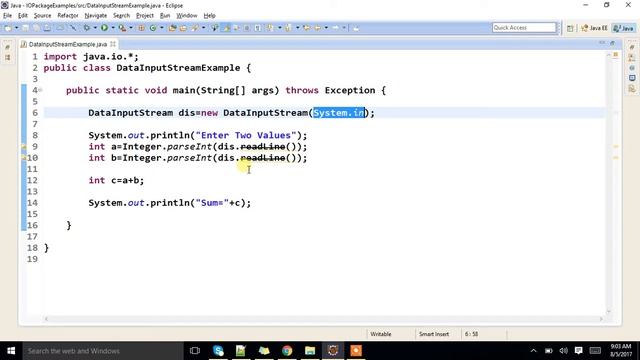This screenshot has width=640, height=360.
Task: Expand the Search dropdown arrow
Action: pyautogui.click(x=203, y=28)
